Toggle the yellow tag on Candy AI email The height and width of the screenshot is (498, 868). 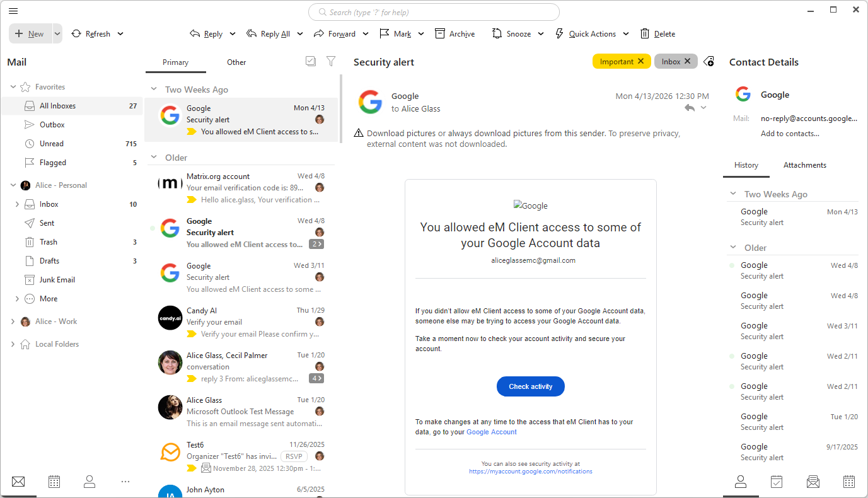tap(192, 334)
